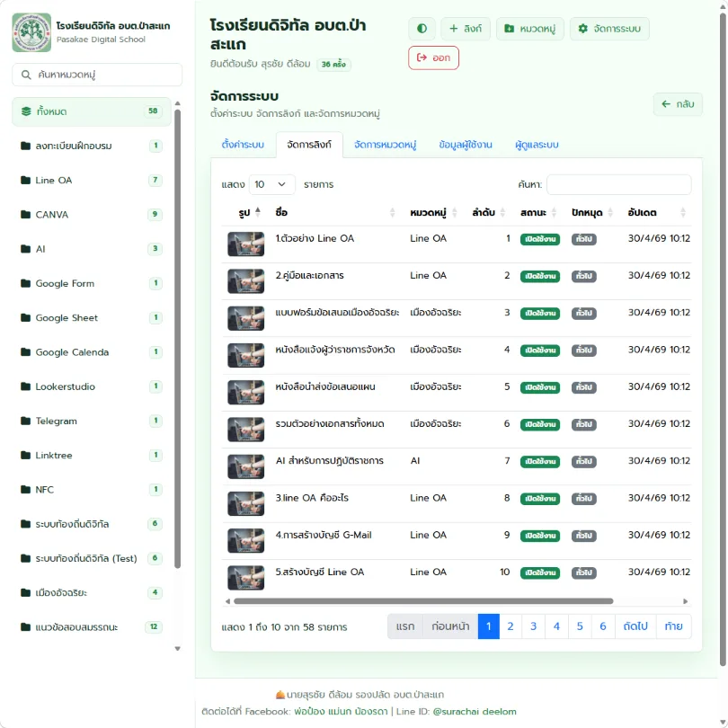This screenshot has width=728, height=728.
Task: Switch to the จัดการหมวดหมู่ tab
Action: click(x=385, y=145)
